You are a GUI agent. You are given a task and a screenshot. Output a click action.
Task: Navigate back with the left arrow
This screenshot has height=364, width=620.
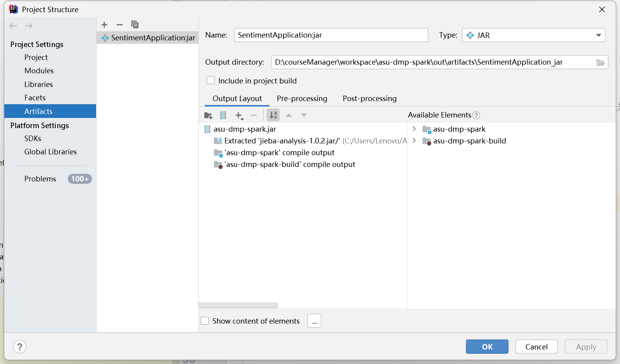click(13, 26)
